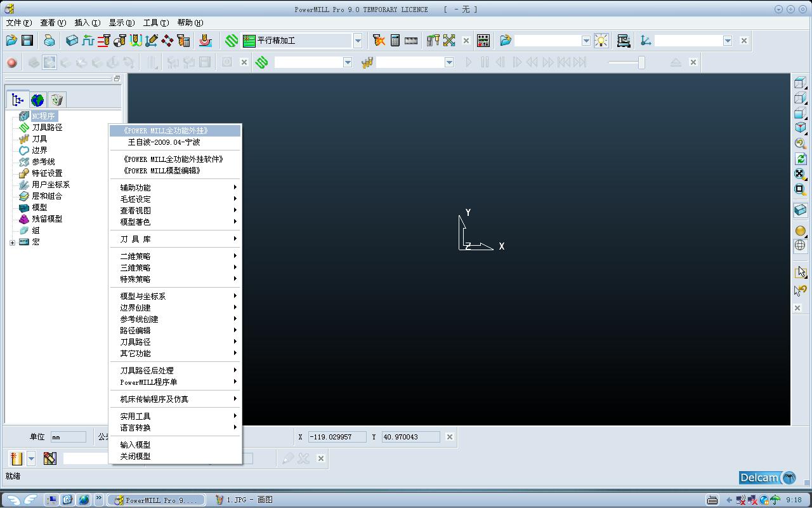Screen dimensions: 812x508
Task: Click the recycle bin tab icon in the explorer
Action: (57, 100)
